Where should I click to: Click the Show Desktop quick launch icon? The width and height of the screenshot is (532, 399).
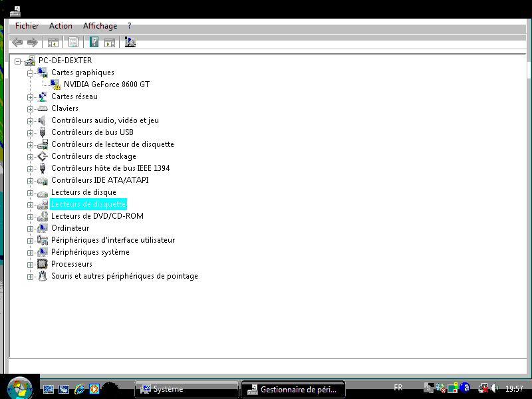click(x=49, y=389)
